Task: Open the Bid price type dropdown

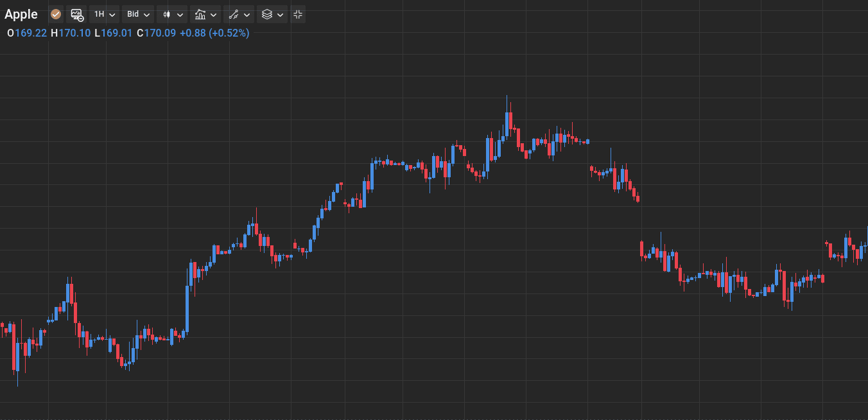Action: point(138,14)
